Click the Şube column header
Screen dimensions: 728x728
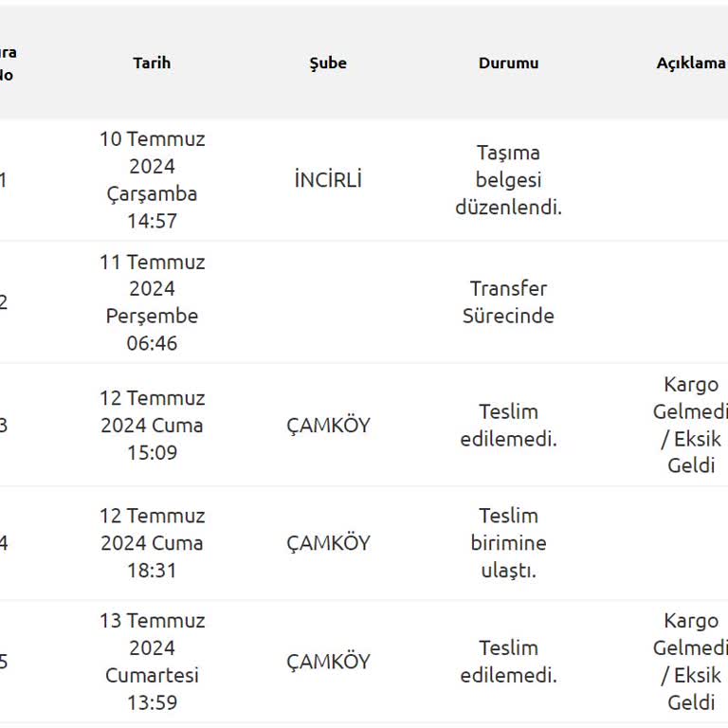point(328,64)
